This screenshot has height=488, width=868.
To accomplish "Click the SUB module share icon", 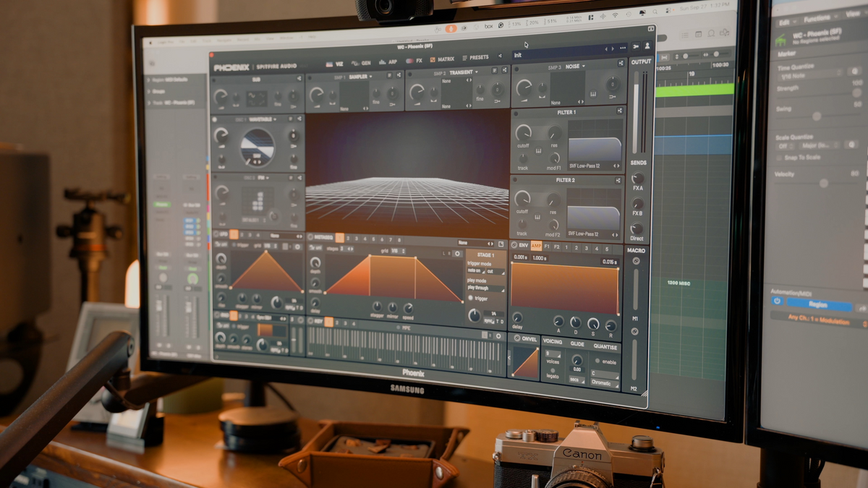I will (x=298, y=78).
